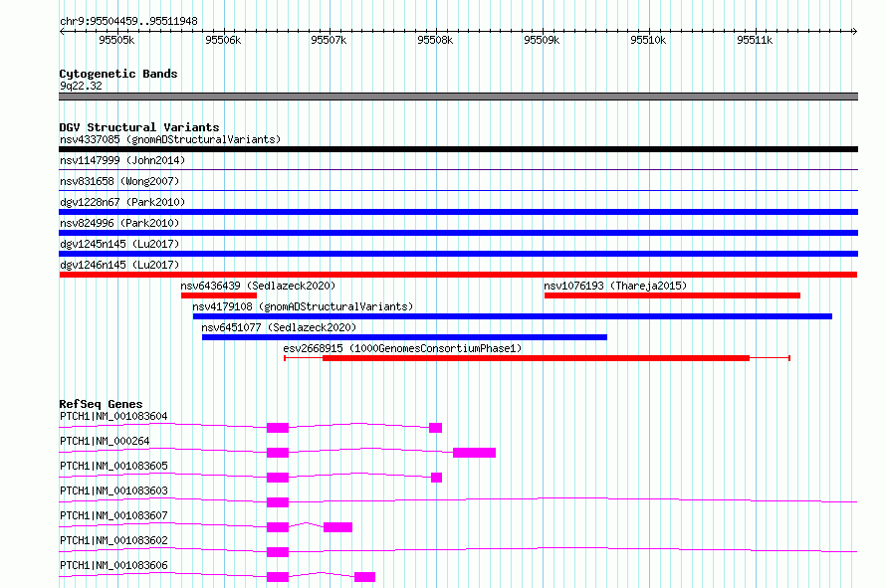The image size is (886, 588).
Task: Click the first exon of NM_001083606
Action: point(278,577)
